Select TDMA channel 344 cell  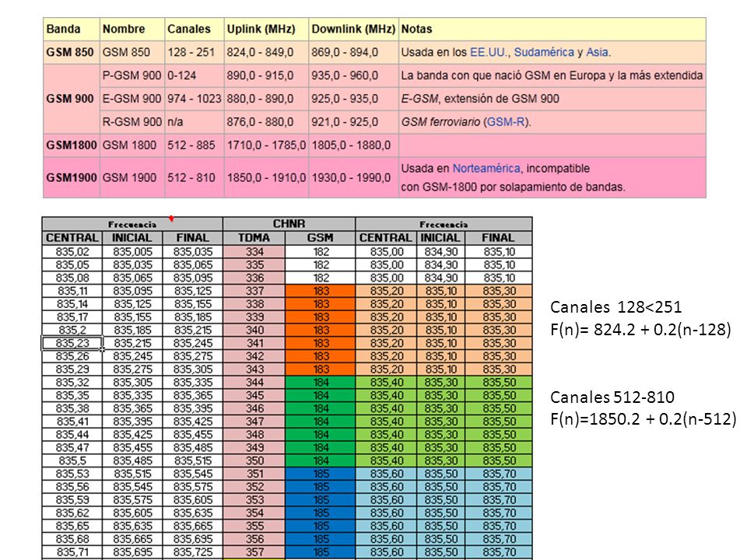click(254, 383)
